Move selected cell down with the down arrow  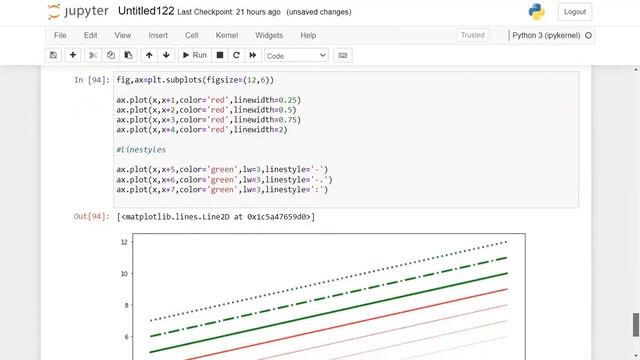pyautogui.click(x=166, y=55)
